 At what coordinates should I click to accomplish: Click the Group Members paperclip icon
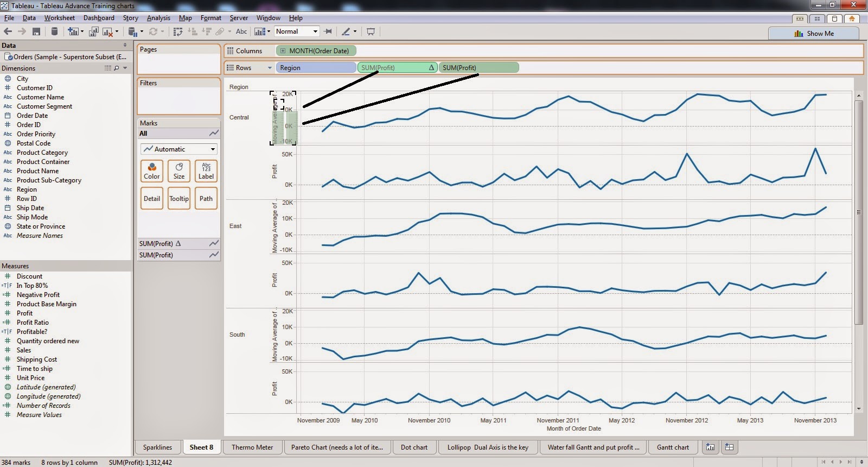point(220,31)
